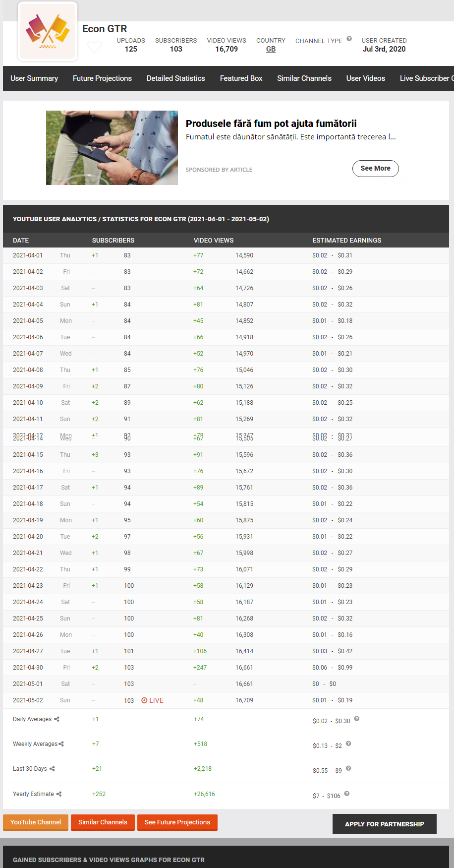Click the share icon next to Weekly Averages
The height and width of the screenshot is (868, 454).
[x=61, y=744]
